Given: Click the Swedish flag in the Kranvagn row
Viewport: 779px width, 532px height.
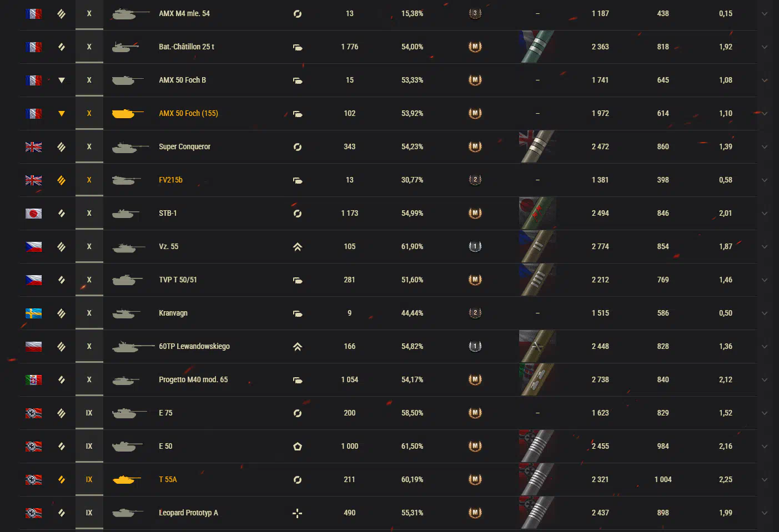Looking at the screenshot, I should [x=33, y=313].
